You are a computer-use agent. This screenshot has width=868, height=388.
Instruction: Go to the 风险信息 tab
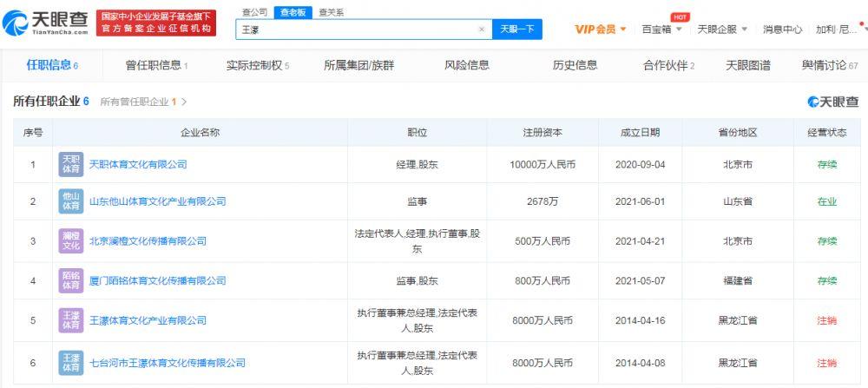[467, 65]
